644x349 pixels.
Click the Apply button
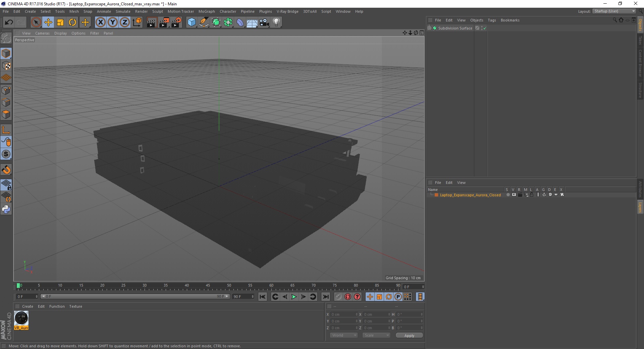pos(409,336)
